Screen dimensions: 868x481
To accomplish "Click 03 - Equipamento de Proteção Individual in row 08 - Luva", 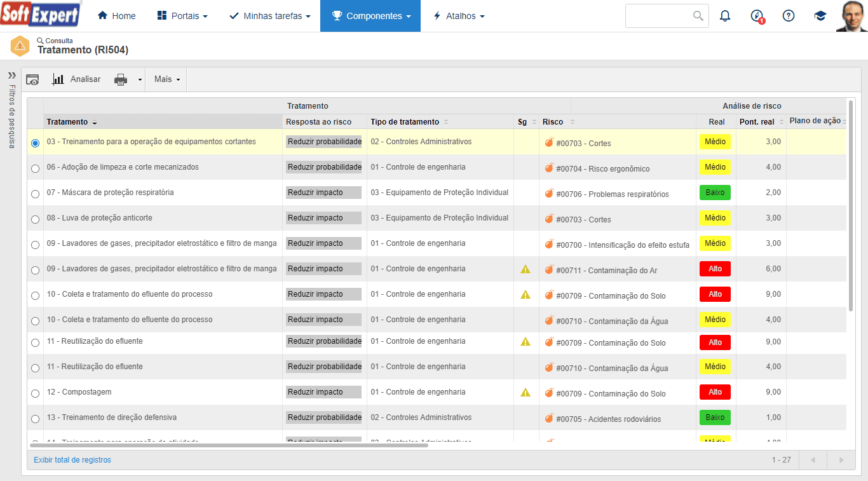I will tap(440, 218).
